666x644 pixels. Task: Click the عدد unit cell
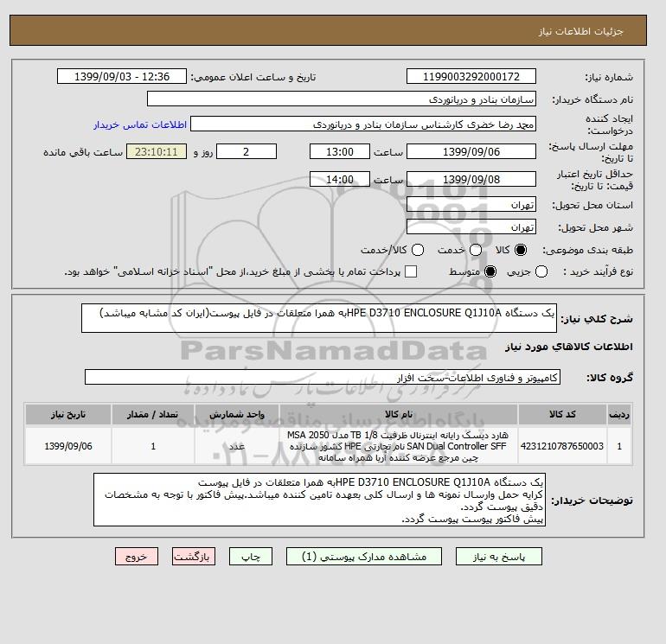(x=237, y=446)
